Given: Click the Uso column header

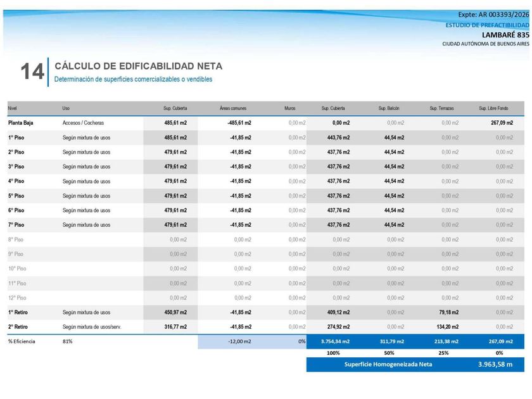Looking at the screenshot, I should [x=66, y=108].
